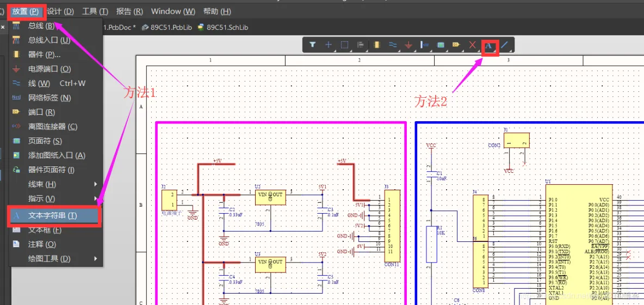This screenshot has height=305, width=644.
Task: Select 注释 (O) menu entry
Action: pyautogui.click(x=56, y=244)
